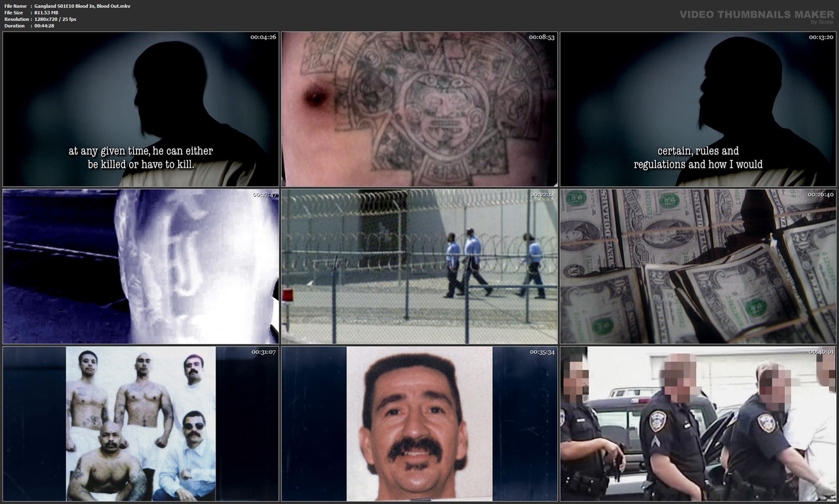Click subtitle 'regulations and how I would'
This screenshot has width=839, height=504.
[x=698, y=165]
